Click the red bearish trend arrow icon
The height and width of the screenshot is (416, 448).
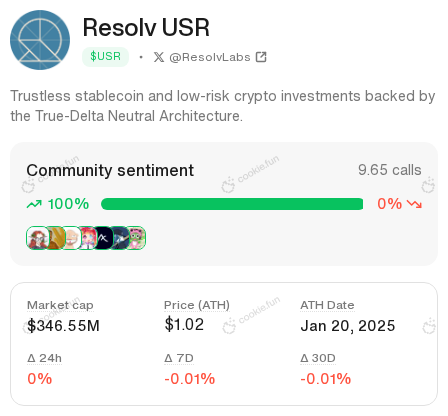415,204
